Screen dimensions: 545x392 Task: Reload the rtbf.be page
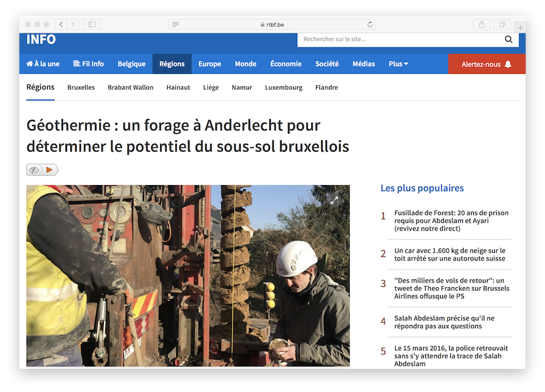(x=370, y=24)
